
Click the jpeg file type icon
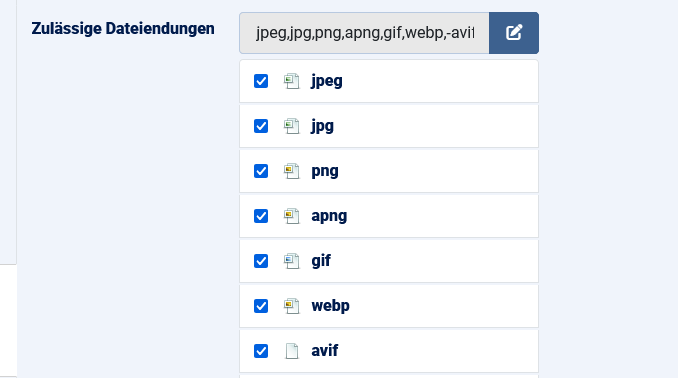291,81
